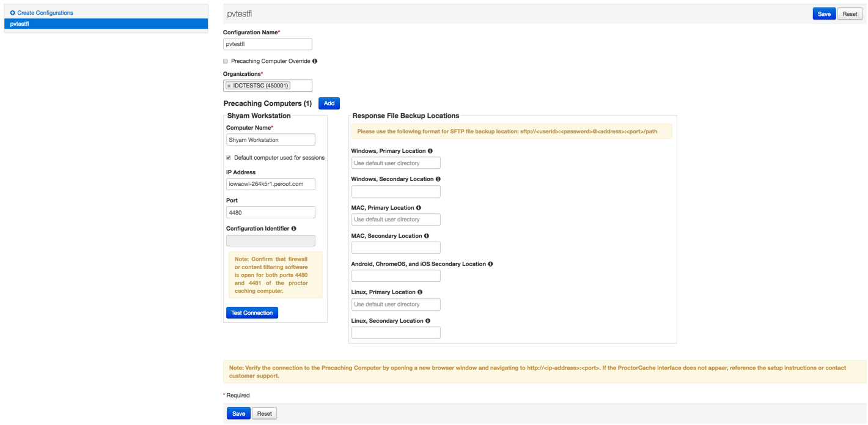Image resolution: width=868 pixels, height=425 pixels.
Task: Click info icon for MAC, Primary Location
Action: [x=419, y=208]
